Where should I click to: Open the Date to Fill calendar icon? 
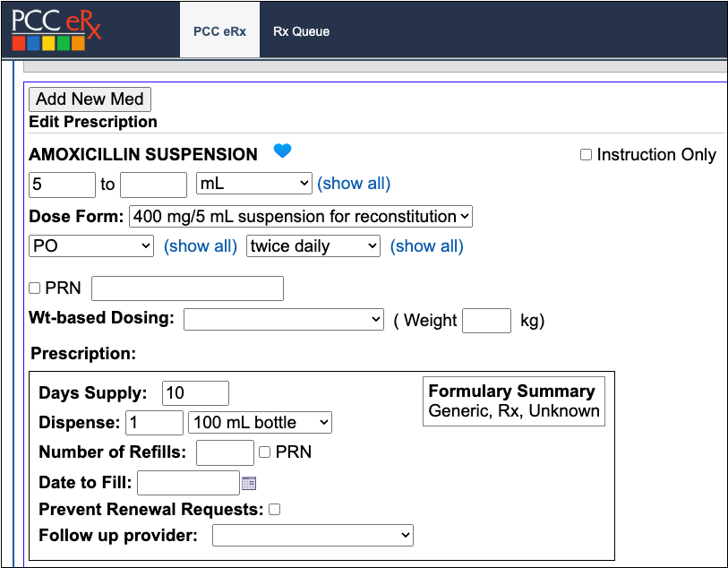pyautogui.click(x=249, y=484)
